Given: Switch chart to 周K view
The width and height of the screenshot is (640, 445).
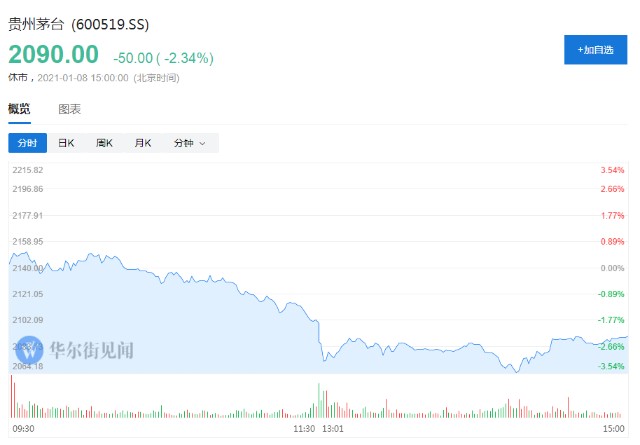Looking at the screenshot, I should [104, 143].
